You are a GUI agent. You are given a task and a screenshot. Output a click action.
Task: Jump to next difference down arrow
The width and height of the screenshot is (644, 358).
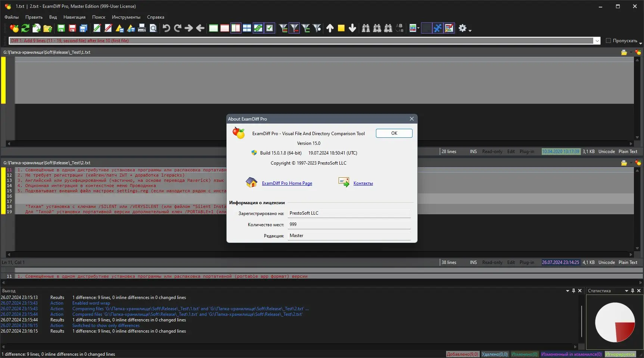[x=352, y=28]
